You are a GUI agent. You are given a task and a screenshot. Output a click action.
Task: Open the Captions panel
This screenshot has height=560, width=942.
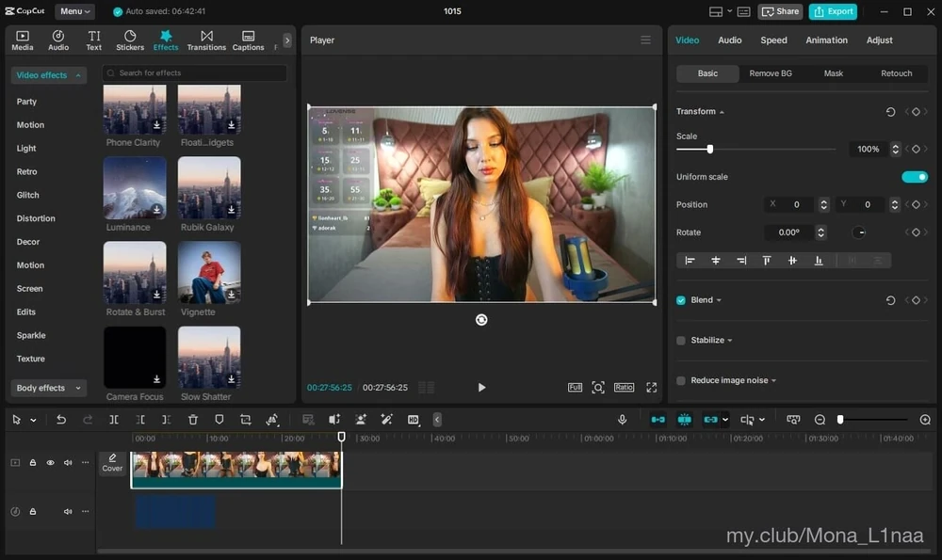click(248, 40)
